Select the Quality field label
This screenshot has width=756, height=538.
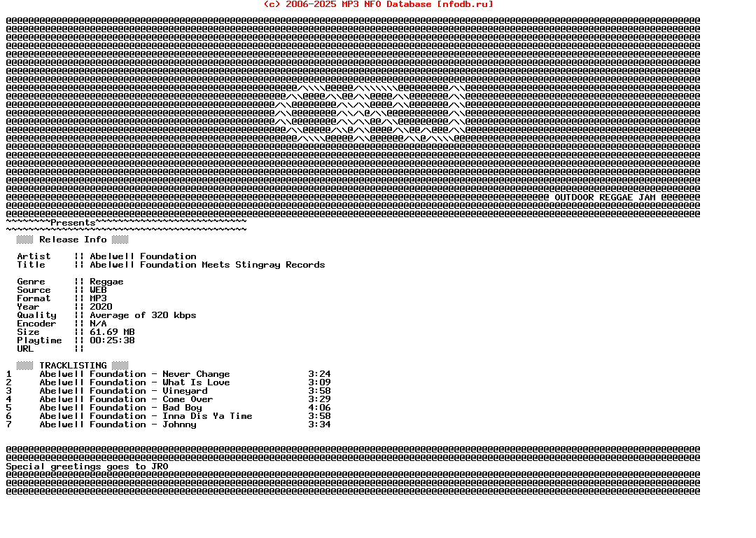tap(36, 315)
